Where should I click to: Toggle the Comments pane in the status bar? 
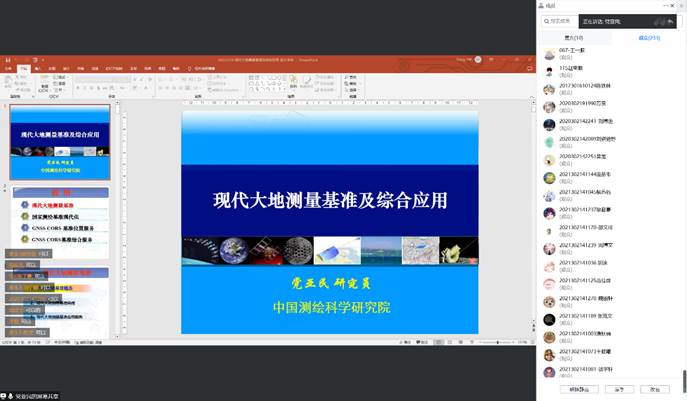421,342
